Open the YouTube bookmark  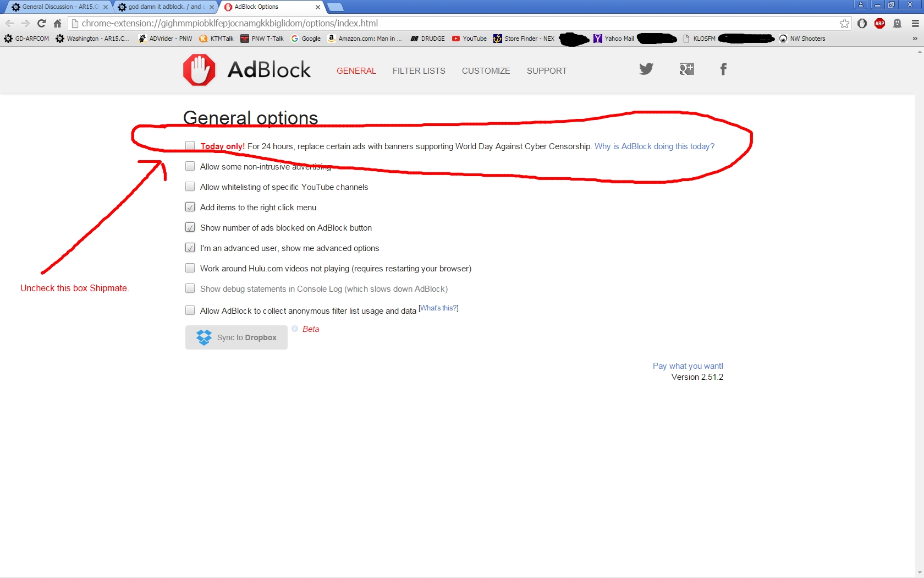(x=469, y=39)
